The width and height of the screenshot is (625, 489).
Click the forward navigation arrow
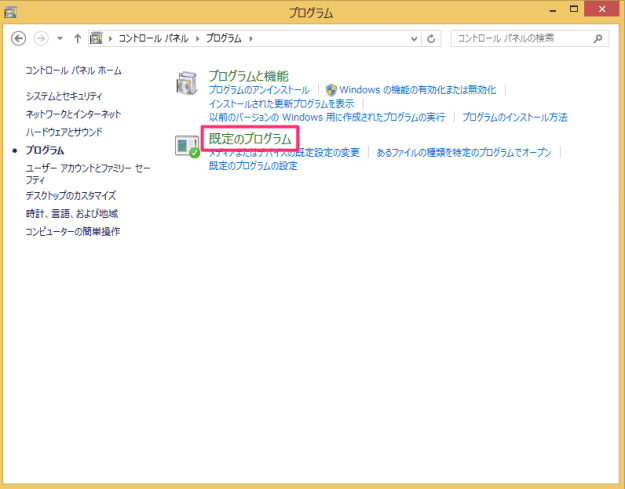41,39
